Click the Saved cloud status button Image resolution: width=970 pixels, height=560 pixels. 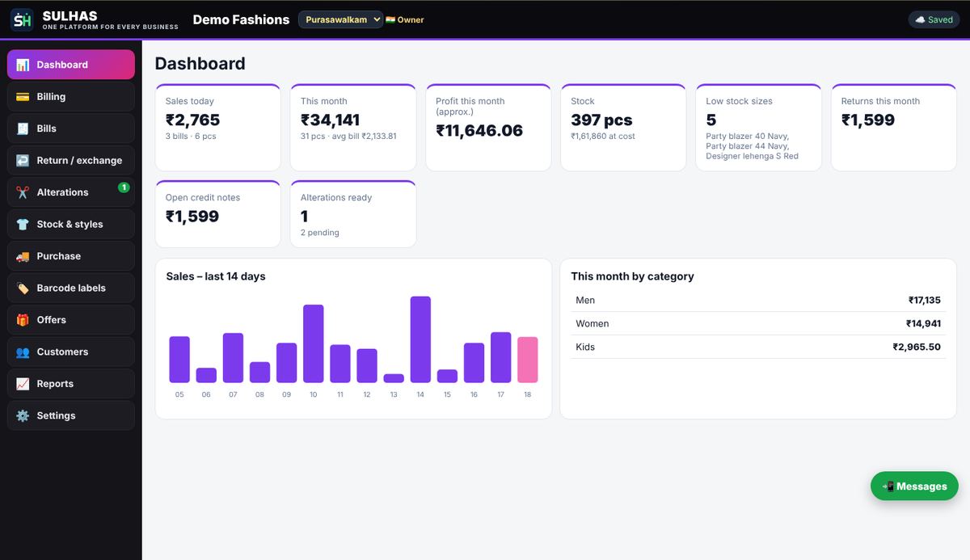tap(934, 19)
